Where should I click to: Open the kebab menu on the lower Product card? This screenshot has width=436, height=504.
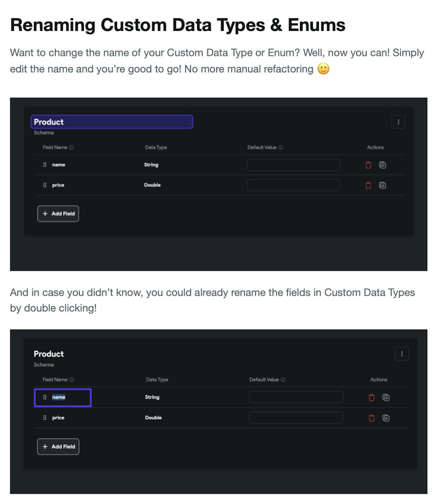[x=402, y=354]
